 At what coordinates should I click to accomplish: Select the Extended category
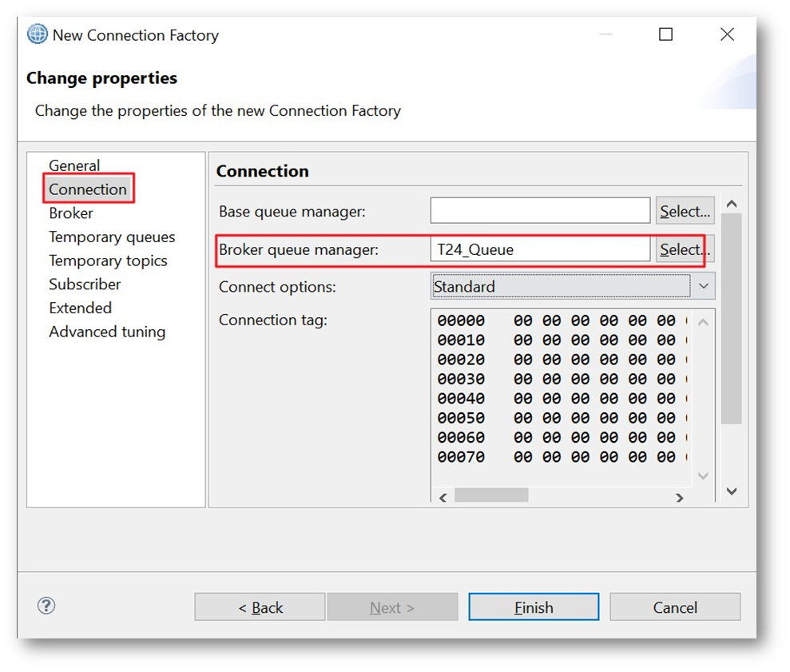80,308
